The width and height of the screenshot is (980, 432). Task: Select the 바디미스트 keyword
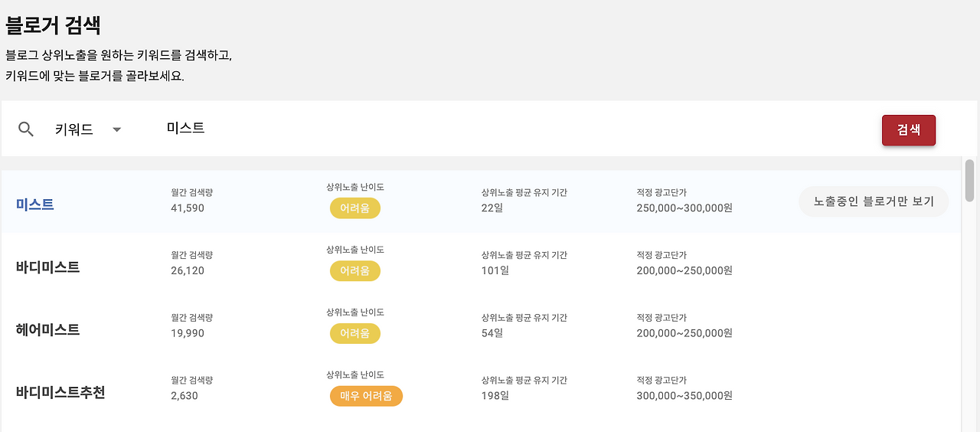point(47,267)
